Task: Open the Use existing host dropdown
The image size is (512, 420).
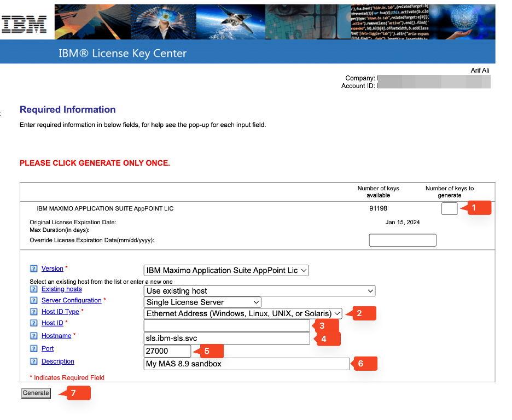Action: [x=259, y=291]
